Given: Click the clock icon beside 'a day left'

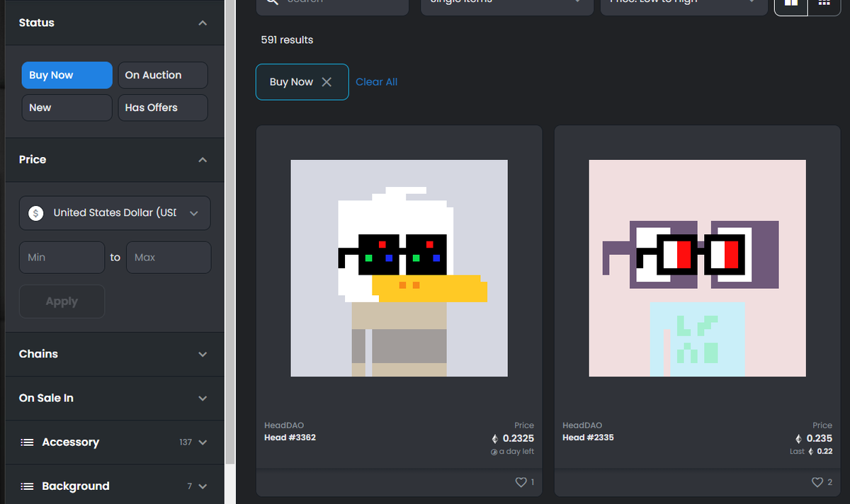Looking at the screenshot, I should coord(494,452).
